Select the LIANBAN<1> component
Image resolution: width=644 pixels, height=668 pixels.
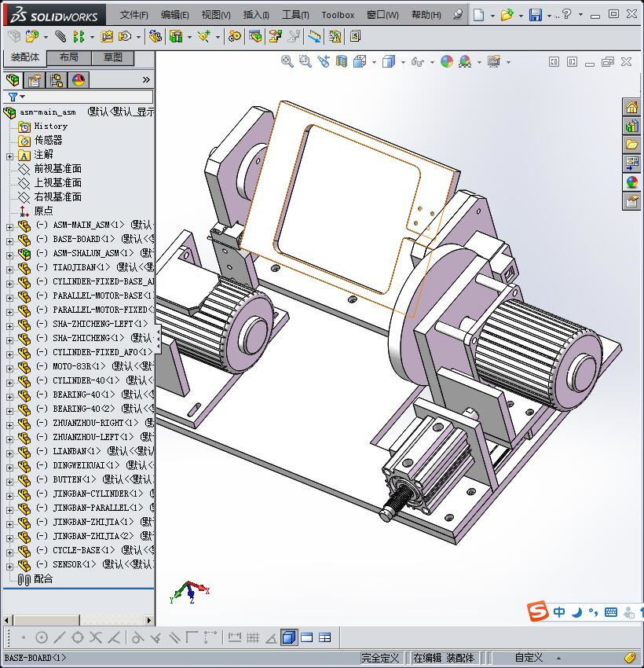(77, 451)
